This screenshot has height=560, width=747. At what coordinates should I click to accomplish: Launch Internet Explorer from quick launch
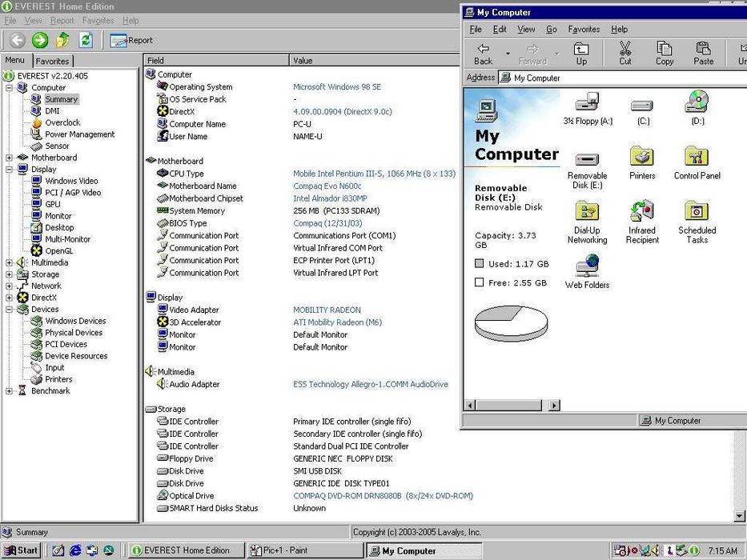(x=75, y=550)
